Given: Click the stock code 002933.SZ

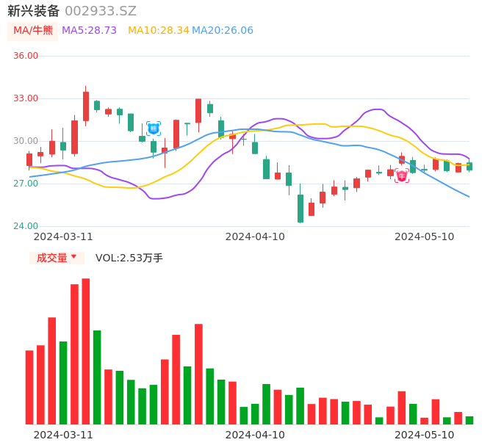Looking at the screenshot, I should 101,11.
